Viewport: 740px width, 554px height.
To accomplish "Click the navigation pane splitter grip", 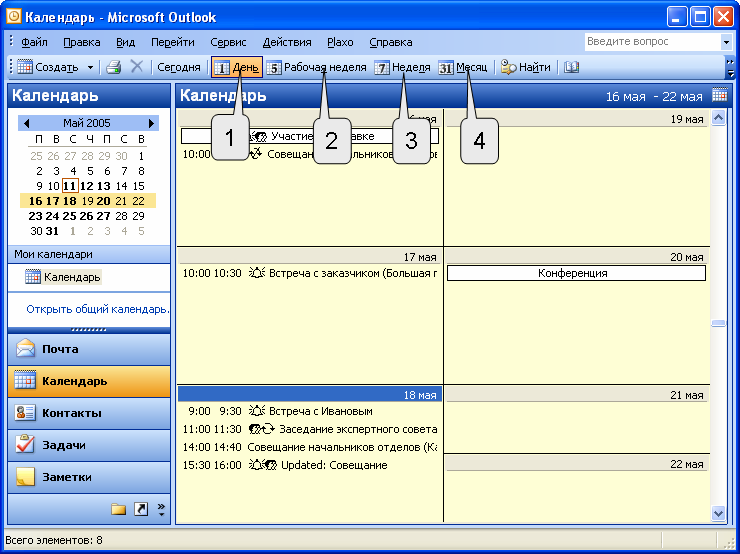I will click(89, 330).
